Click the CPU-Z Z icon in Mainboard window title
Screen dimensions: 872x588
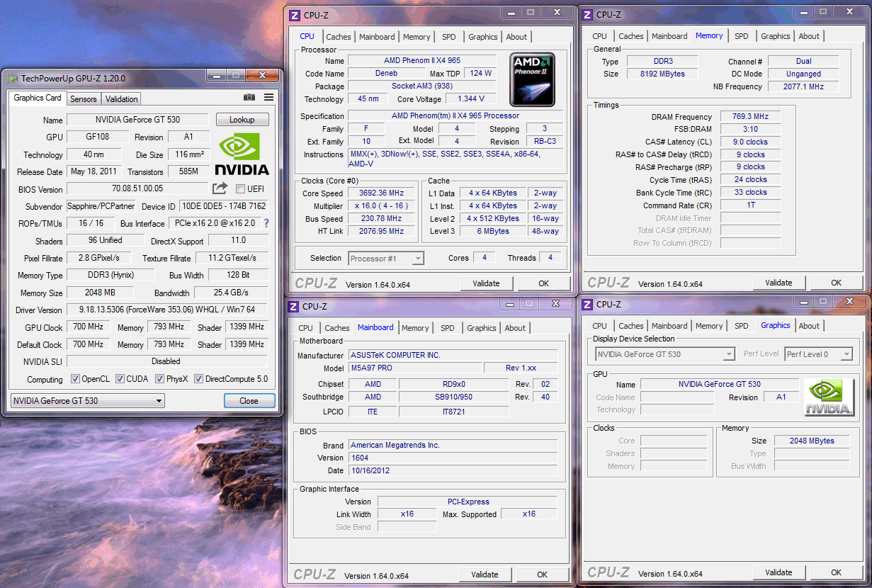tap(293, 306)
